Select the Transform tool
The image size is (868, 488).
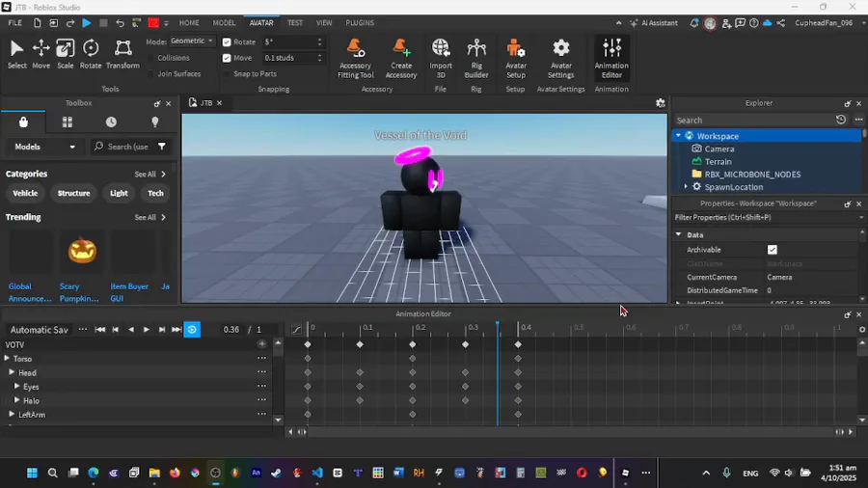(122, 54)
